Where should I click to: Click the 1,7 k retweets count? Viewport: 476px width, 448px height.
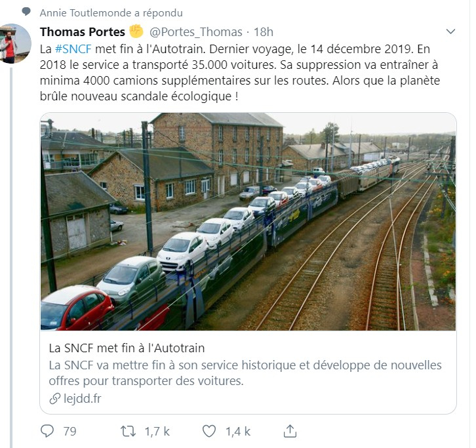pyautogui.click(x=157, y=432)
